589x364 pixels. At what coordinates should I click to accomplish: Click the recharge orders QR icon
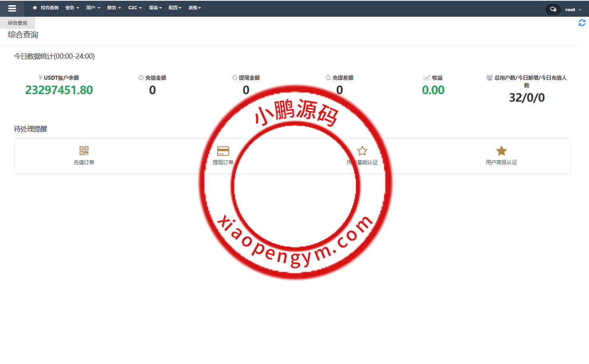pos(84,151)
